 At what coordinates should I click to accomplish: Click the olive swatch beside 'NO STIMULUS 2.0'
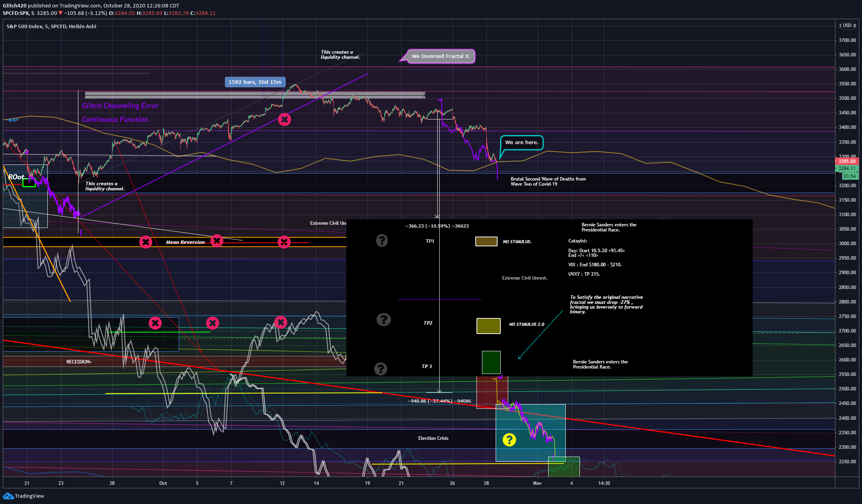click(488, 326)
